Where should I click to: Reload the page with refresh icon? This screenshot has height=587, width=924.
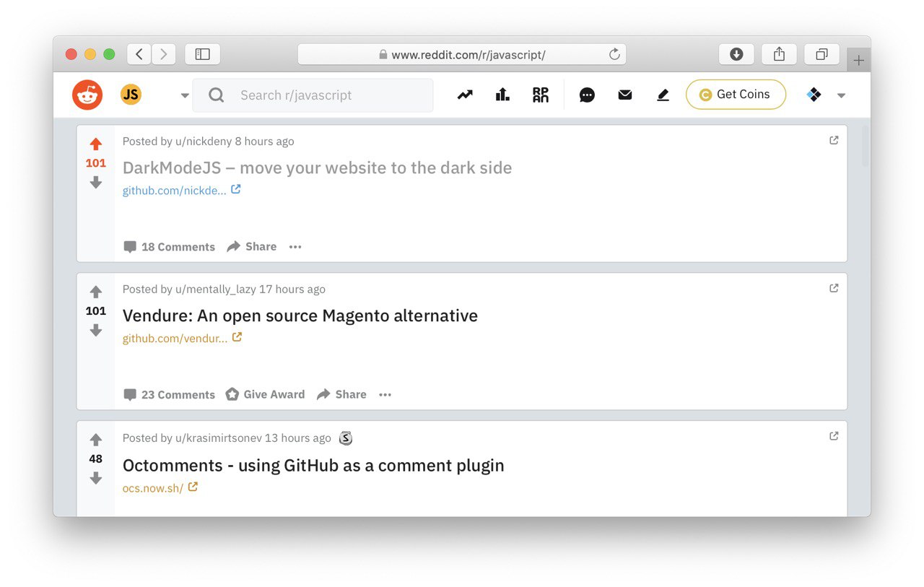(614, 54)
